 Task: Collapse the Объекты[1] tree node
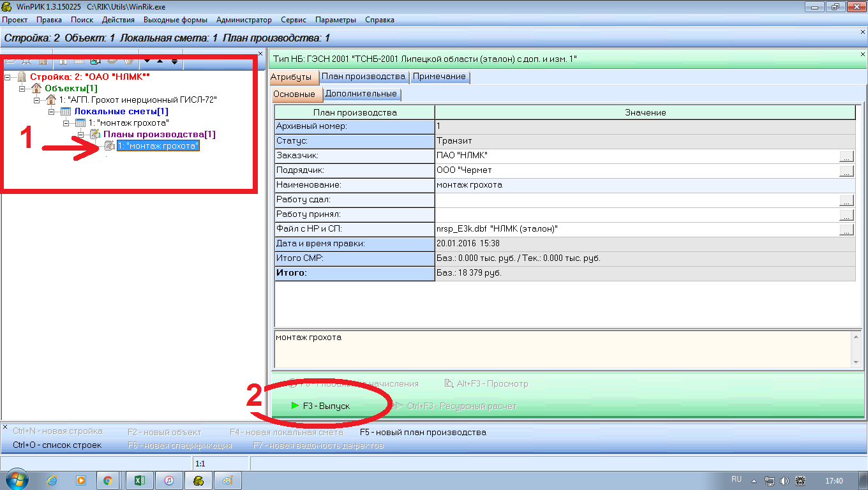(x=22, y=88)
